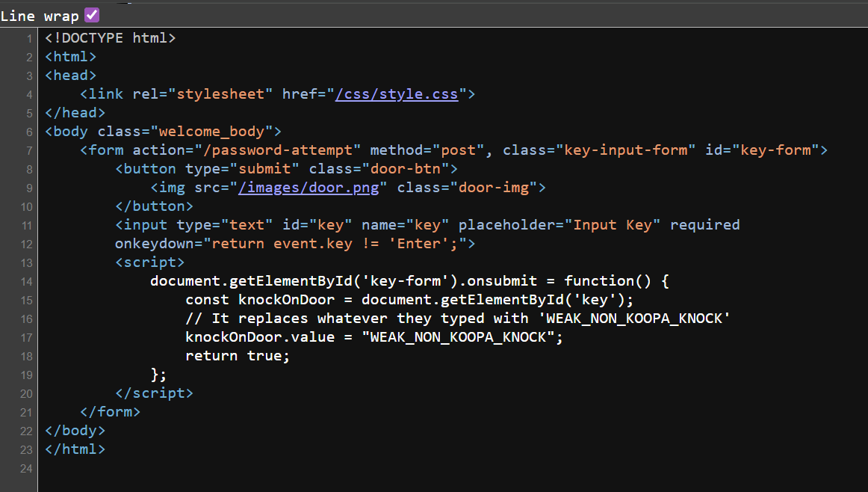Viewport: 868px width, 492px height.
Task: Select line number 1 in the gutter
Action: pos(29,37)
